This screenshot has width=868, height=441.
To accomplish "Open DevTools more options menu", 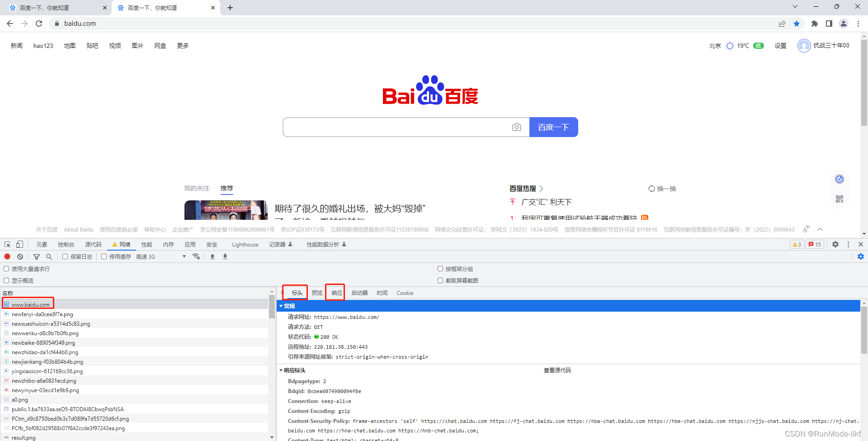I will point(848,244).
